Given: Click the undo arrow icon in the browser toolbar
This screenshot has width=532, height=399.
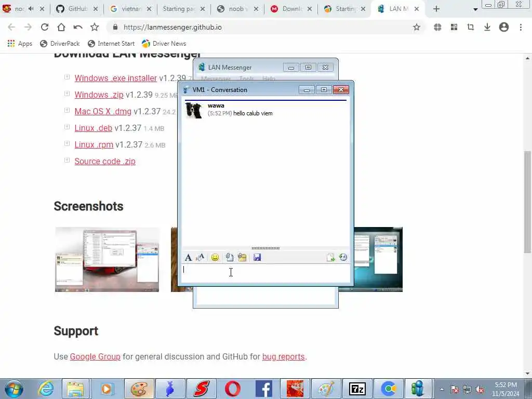Looking at the screenshot, I should (78, 27).
